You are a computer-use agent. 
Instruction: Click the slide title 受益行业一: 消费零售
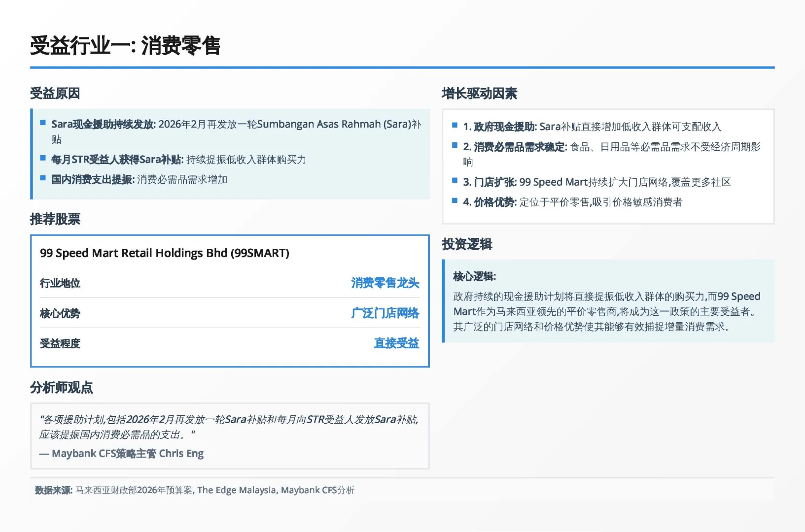pyautogui.click(x=125, y=46)
